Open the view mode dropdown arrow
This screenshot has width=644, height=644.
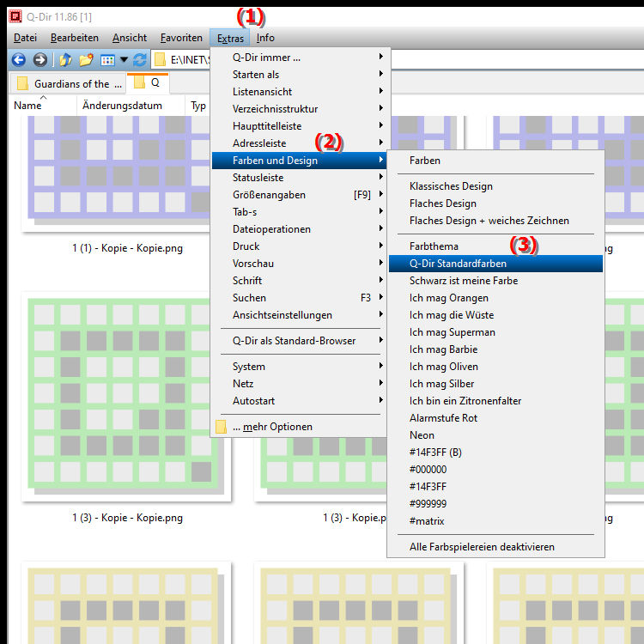pos(124,60)
